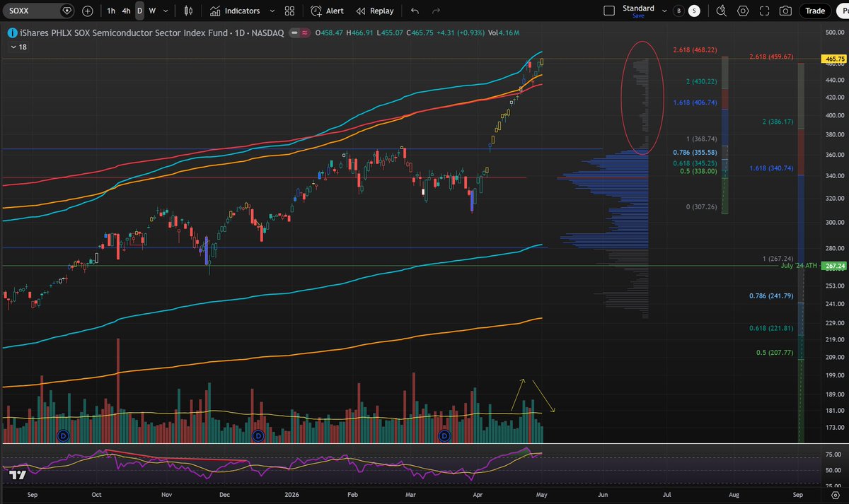Click the diamond badge in symbol box
Screen dimensions: 849x504
pyautogui.click(x=67, y=11)
